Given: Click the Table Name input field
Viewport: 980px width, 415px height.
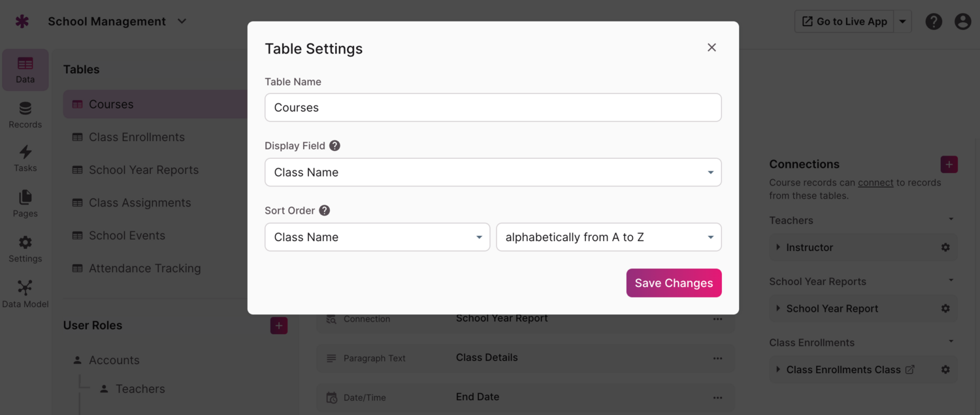Looking at the screenshot, I should [x=493, y=108].
